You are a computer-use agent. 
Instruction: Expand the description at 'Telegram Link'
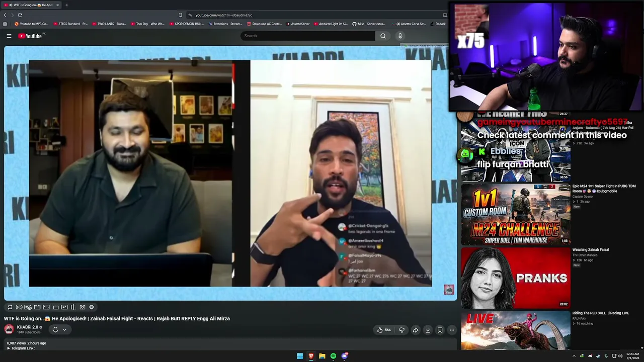(21, 348)
